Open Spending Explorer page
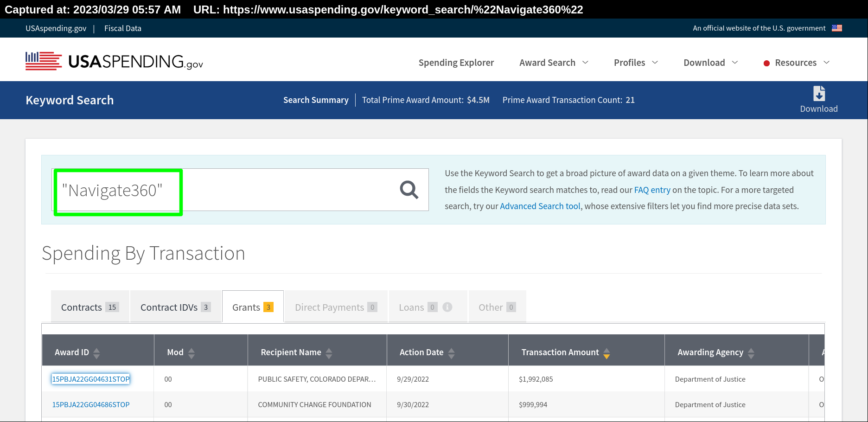868x422 pixels. pyautogui.click(x=456, y=63)
